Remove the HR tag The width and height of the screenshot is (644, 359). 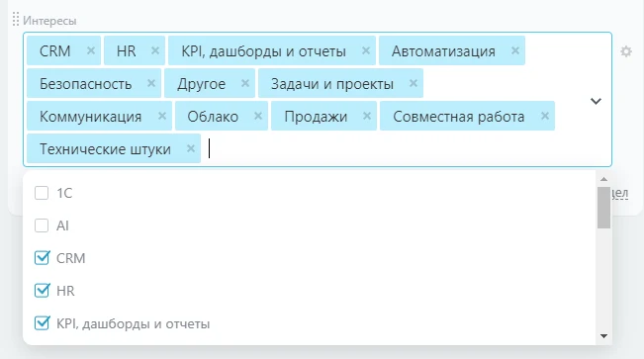tap(155, 50)
